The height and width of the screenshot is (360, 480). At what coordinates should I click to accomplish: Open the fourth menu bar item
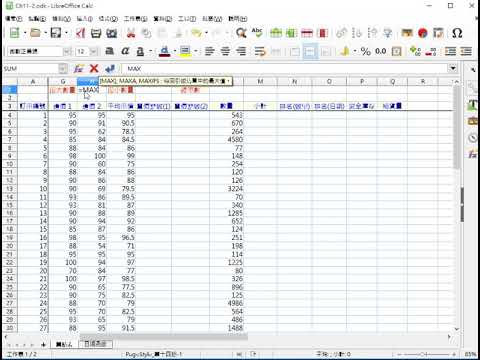pyautogui.click(x=85, y=19)
